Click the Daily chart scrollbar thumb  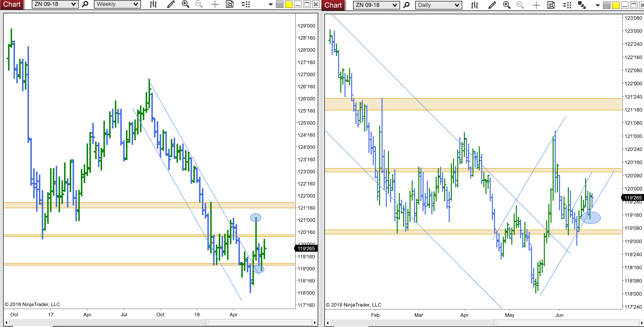click(566, 323)
